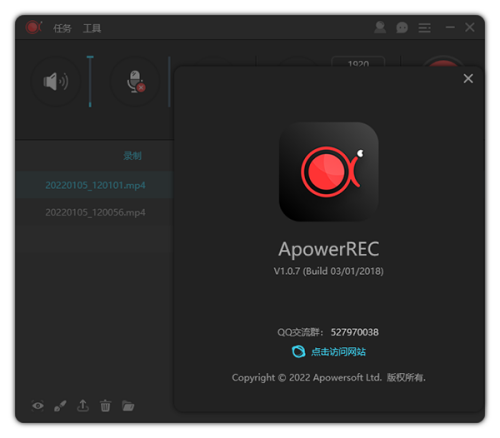Toggle the system sound speaker button
Screen dimensions: 500x438
click(x=56, y=81)
